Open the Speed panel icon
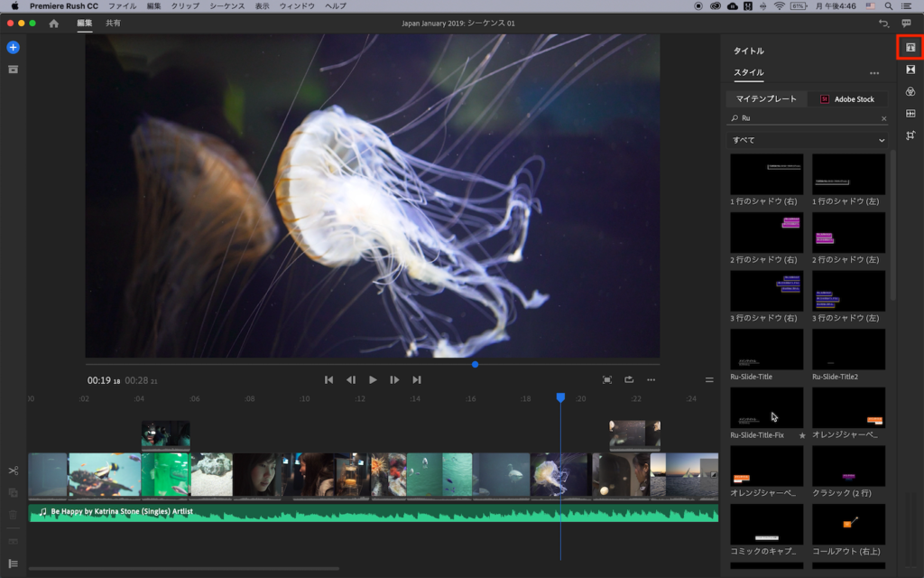The width and height of the screenshot is (924, 578). pyautogui.click(x=910, y=113)
